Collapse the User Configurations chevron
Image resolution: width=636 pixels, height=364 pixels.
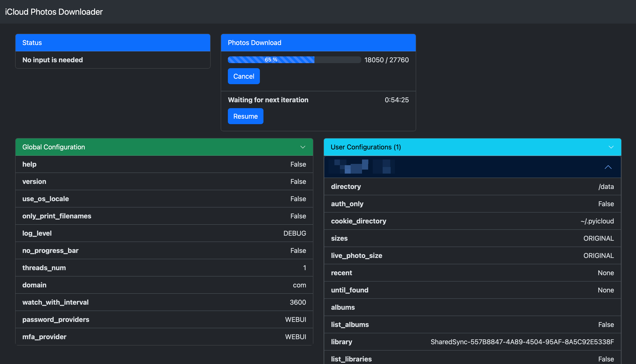611,147
